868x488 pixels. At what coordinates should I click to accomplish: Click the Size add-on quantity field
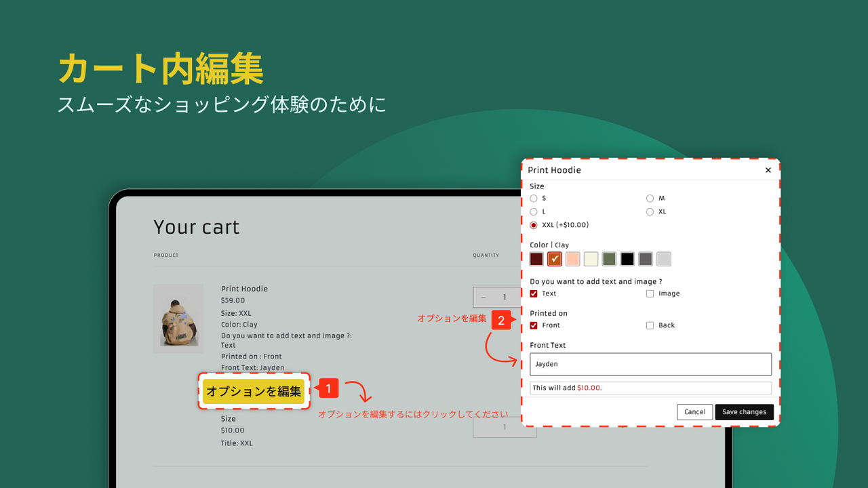(505, 427)
